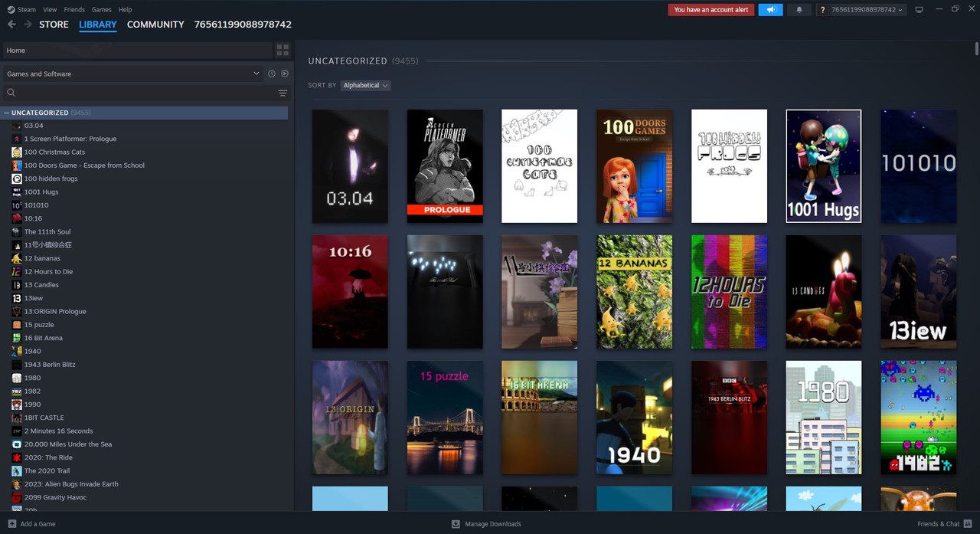Select 13:ORIGIN Prologue in the sidebar
The width and height of the screenshot is (980, 534).
[54, 311]
